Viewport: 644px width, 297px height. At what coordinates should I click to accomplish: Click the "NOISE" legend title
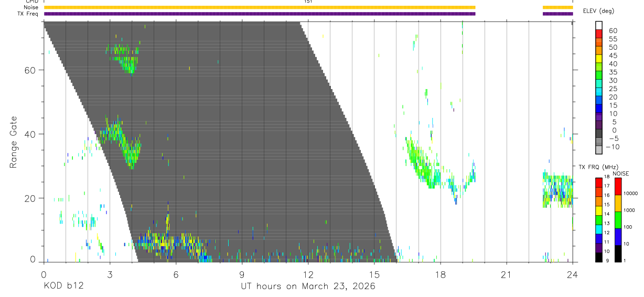coord(621,173)
